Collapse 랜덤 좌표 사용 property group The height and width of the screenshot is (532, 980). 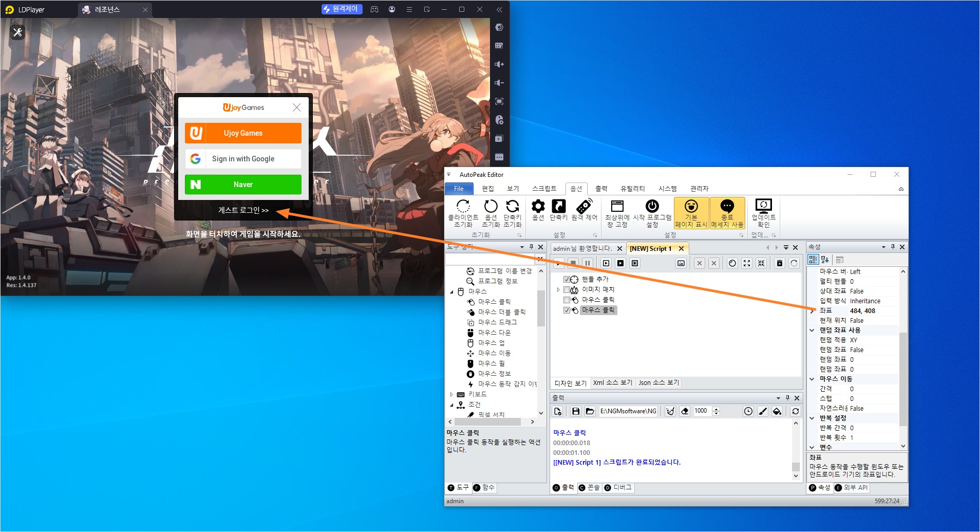coord(812,330)
